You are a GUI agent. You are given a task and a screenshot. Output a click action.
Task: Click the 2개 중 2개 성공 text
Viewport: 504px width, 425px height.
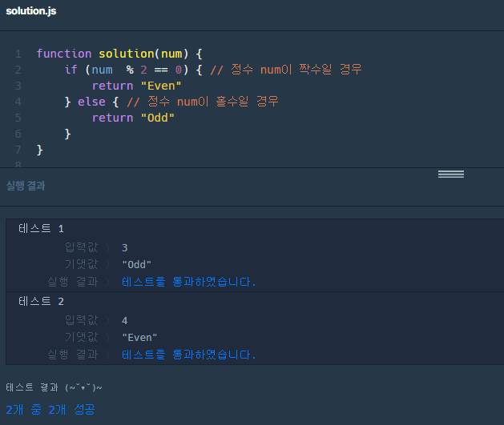coord(50,410)
